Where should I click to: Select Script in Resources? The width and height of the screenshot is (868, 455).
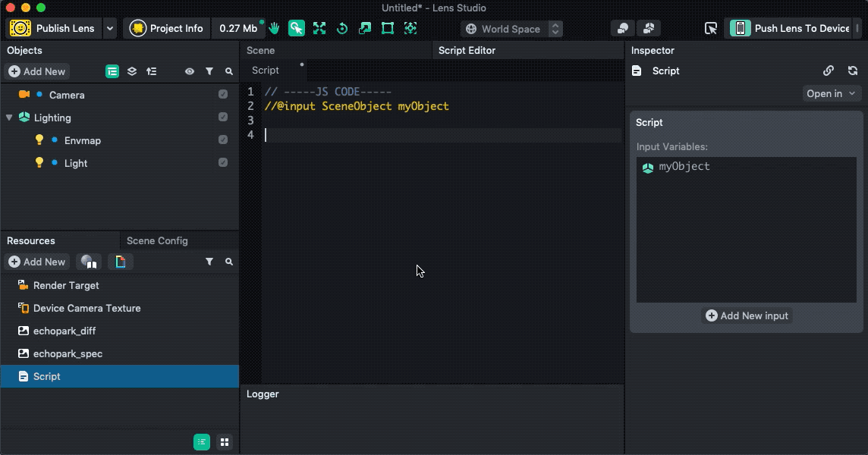tap(120, 376)
